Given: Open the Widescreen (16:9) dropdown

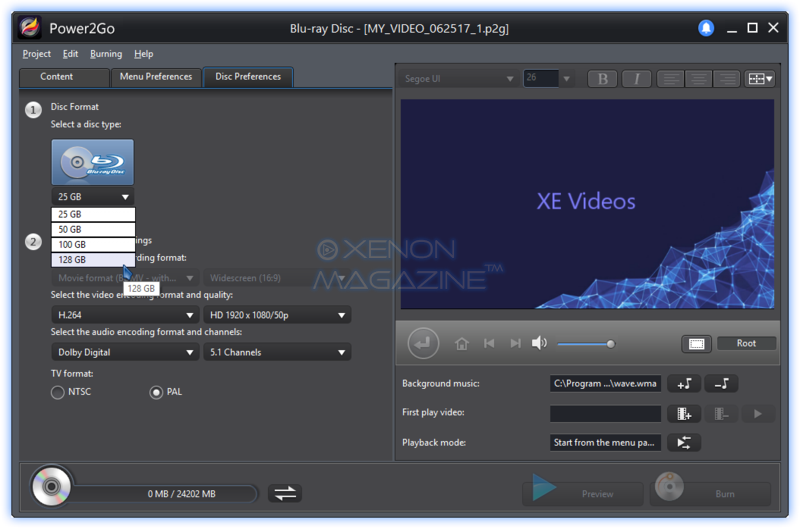Looking at the screenshot, I should [277, 278].
